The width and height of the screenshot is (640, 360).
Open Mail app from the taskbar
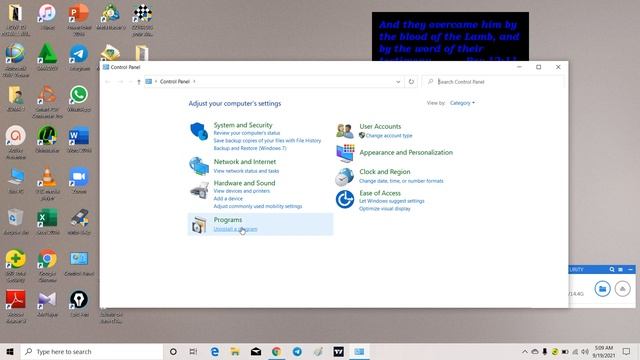point(256,351)
